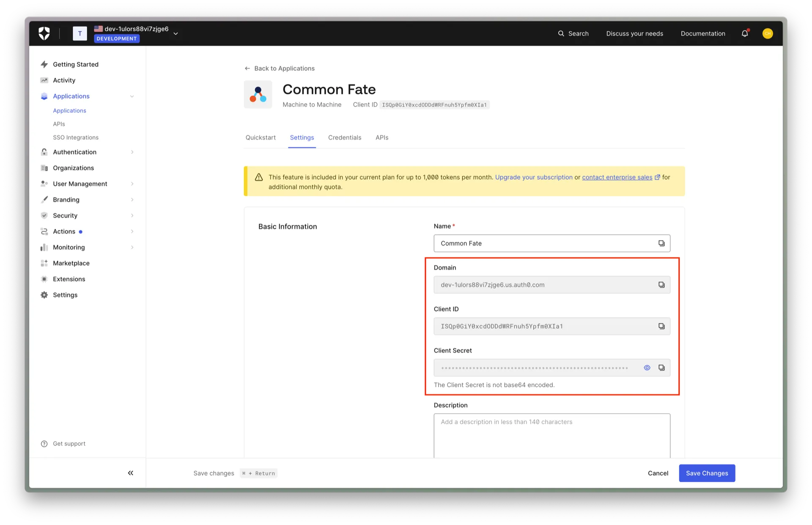Open the notifications bell
The image size is (812, 525).
tap(744, 33)
